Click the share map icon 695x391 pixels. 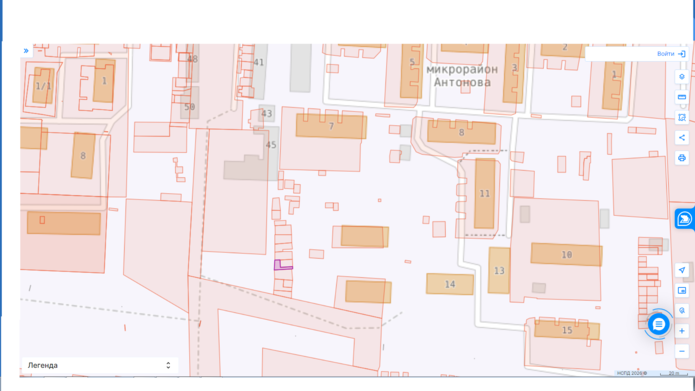[682, 138]
